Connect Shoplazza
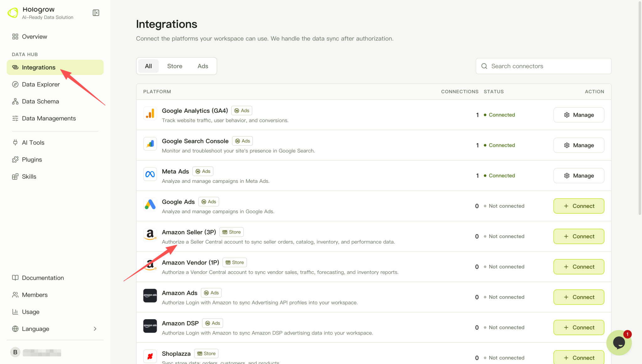This screenshot has height=364, width=642. click(579, 357)
